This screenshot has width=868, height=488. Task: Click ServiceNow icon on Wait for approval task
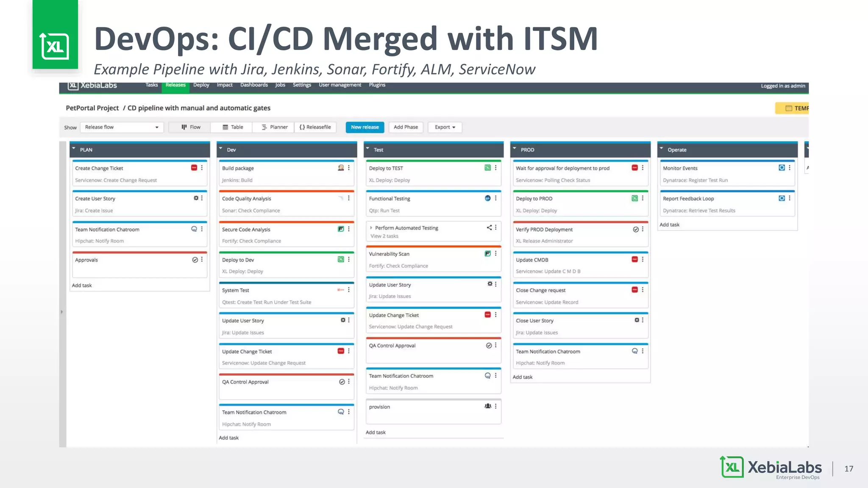point(635,168)
